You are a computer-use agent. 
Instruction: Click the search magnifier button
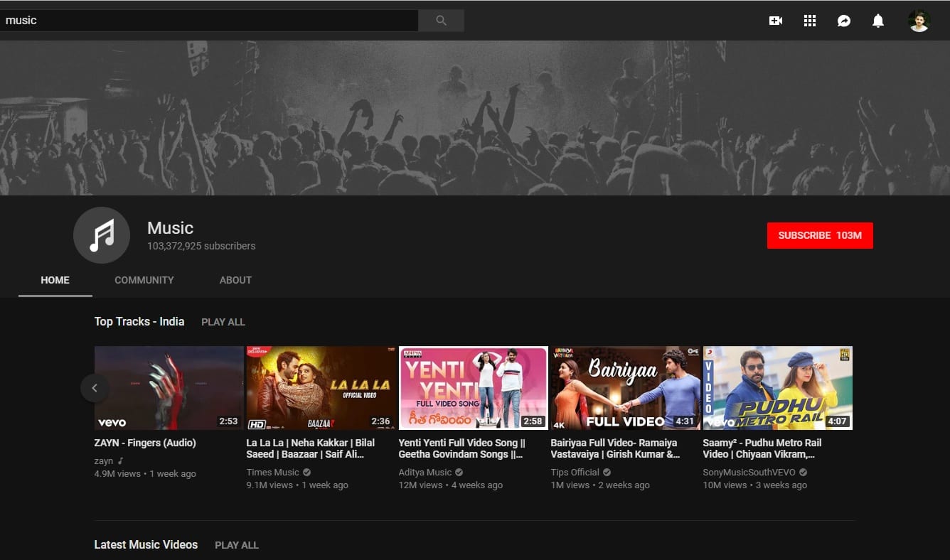pyautogui.click(x=441, y=21)
